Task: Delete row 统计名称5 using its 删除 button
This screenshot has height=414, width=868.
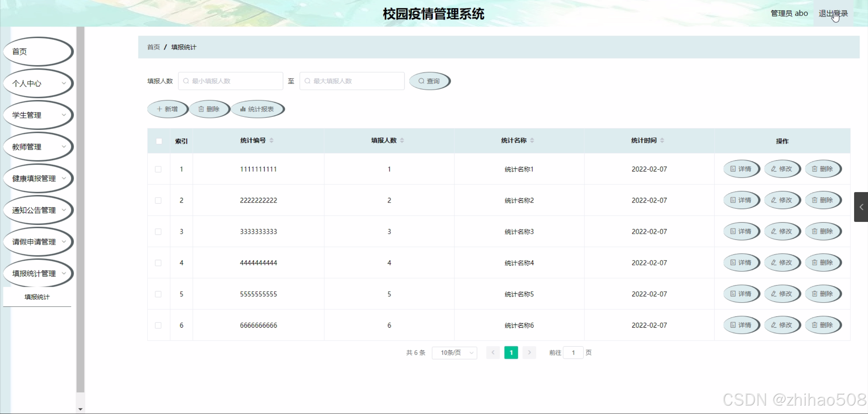Action: (x=823, y=294)
